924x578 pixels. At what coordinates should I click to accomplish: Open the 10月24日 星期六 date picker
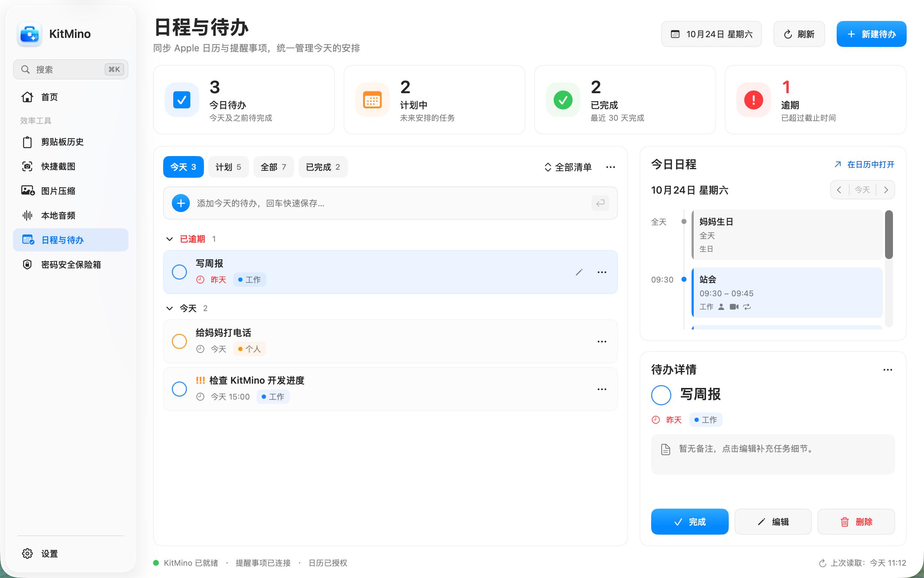coord(711,34)
